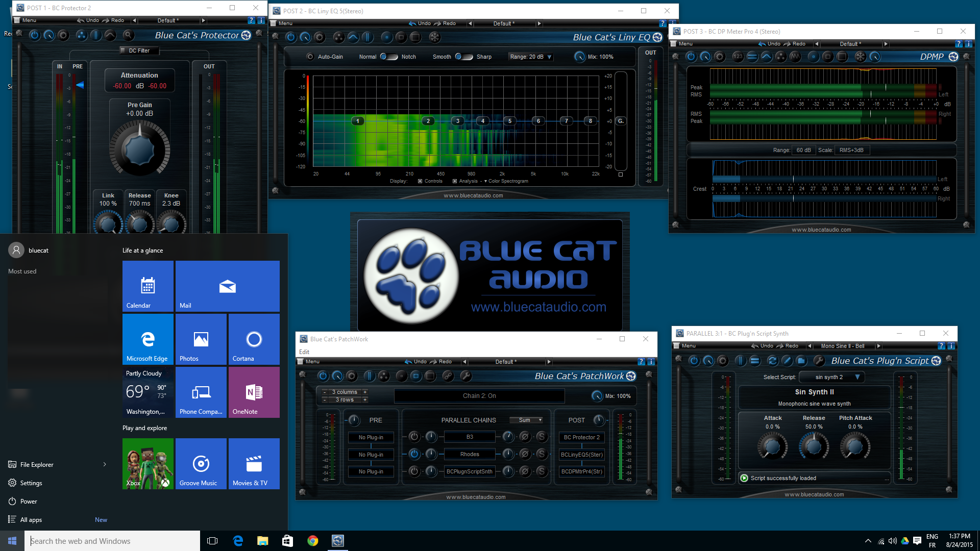Open Liny EQ help question icon
Screen dimensions: 980x551
[x=663, y=23]
